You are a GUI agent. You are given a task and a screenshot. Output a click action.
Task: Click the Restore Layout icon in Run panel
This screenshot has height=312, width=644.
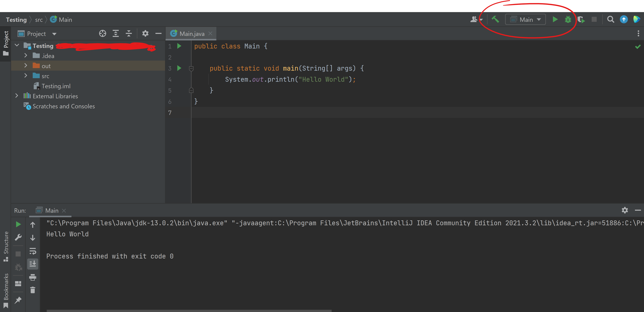pos(18,283)
